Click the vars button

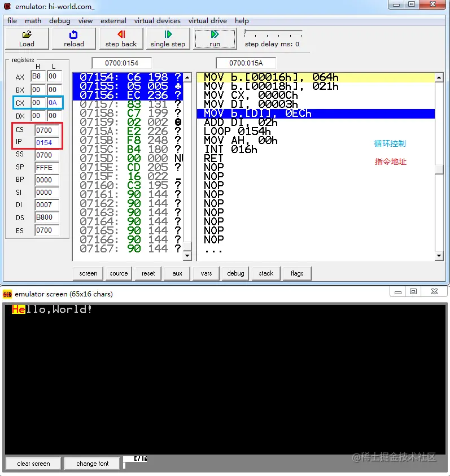[206, 273]
